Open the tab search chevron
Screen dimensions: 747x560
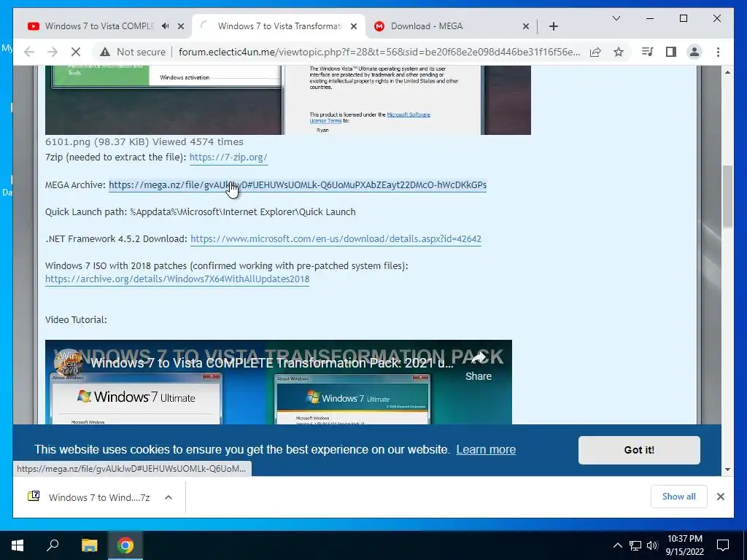[616, 18]
